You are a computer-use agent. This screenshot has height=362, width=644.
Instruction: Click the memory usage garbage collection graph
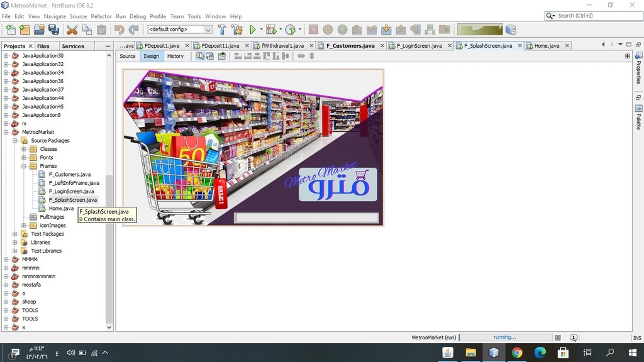pyautogui.click(x=480, y=30)
